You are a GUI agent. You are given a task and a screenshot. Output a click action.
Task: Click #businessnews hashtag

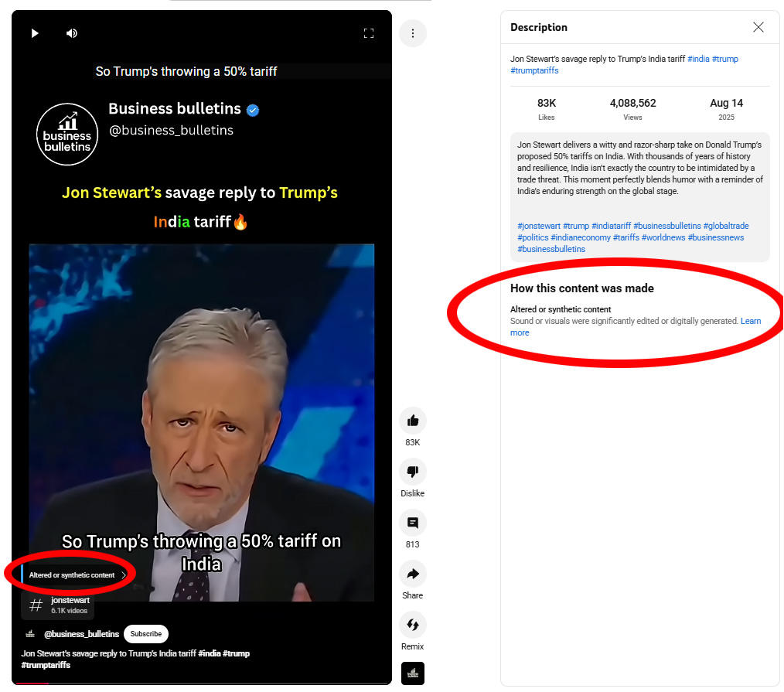pyautogui.click(x=716, y=237)
